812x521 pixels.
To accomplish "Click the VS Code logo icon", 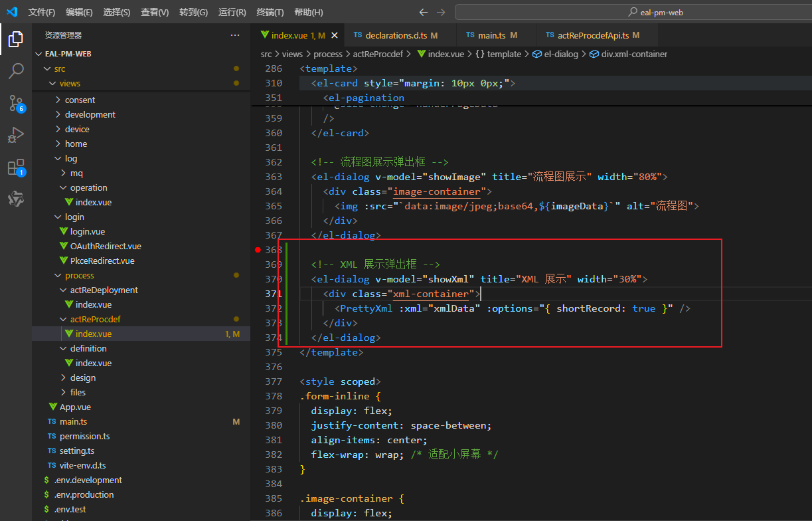I will point(12,12).
